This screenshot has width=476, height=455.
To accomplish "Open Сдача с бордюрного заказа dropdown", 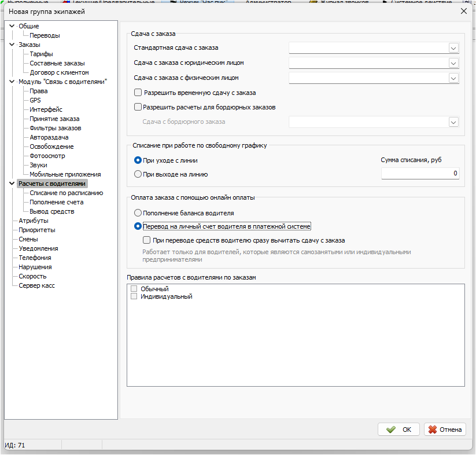I will tap(453, 122).
